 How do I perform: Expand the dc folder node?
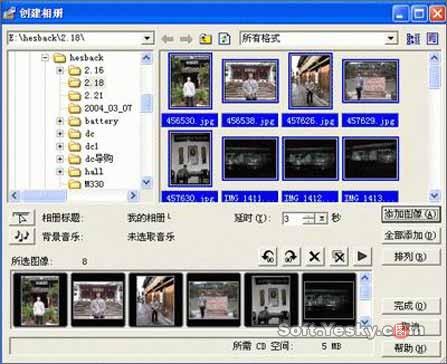(x=60, y=134)
